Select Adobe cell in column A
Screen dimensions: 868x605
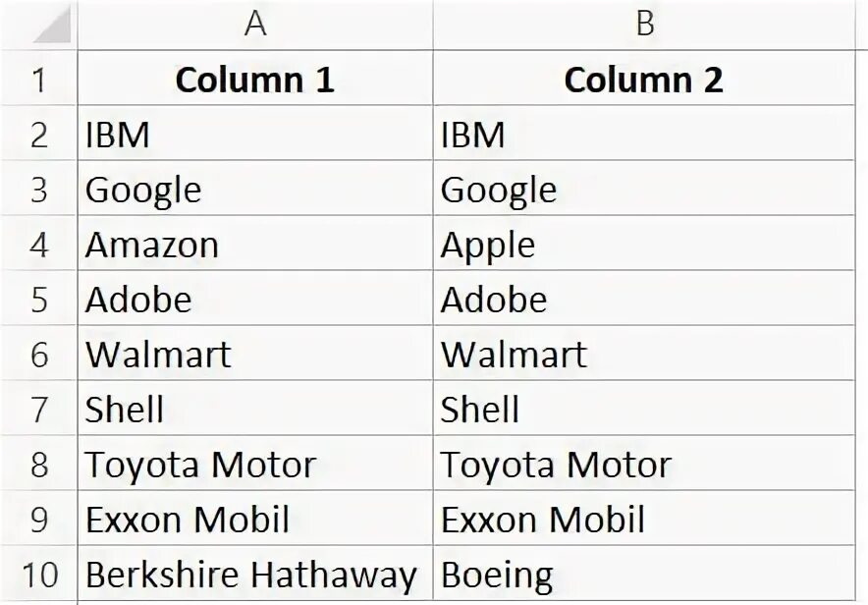pos(255,298)
